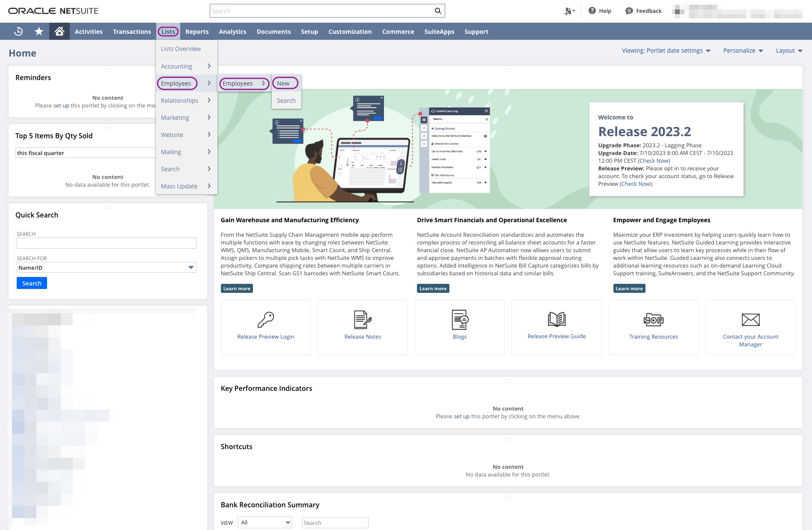Choose Employees item in second-level submenu

click(244, 83)
